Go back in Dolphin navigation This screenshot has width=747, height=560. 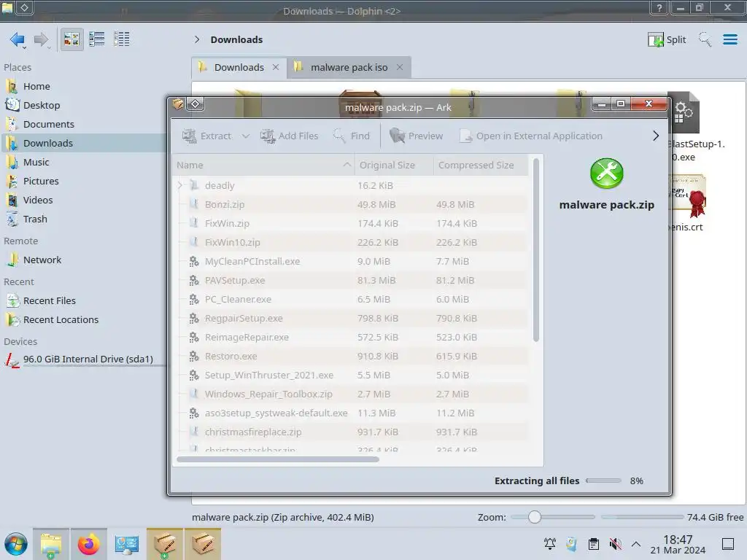click(18, 39)
